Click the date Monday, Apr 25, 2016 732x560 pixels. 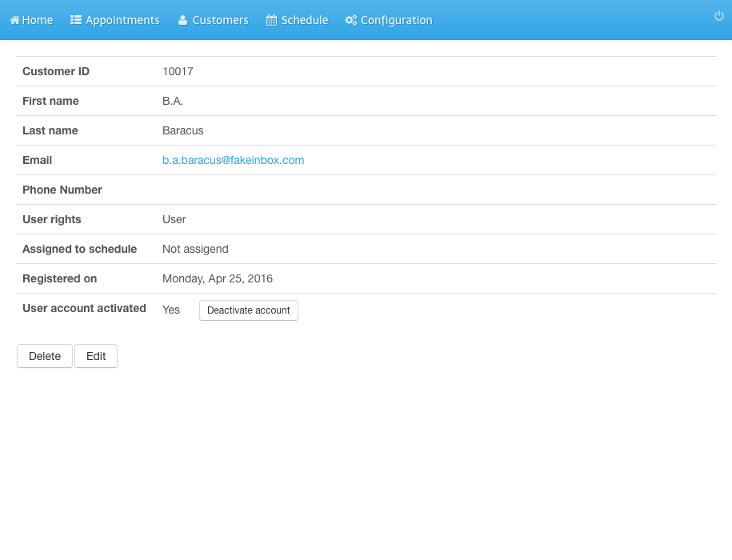218,278
